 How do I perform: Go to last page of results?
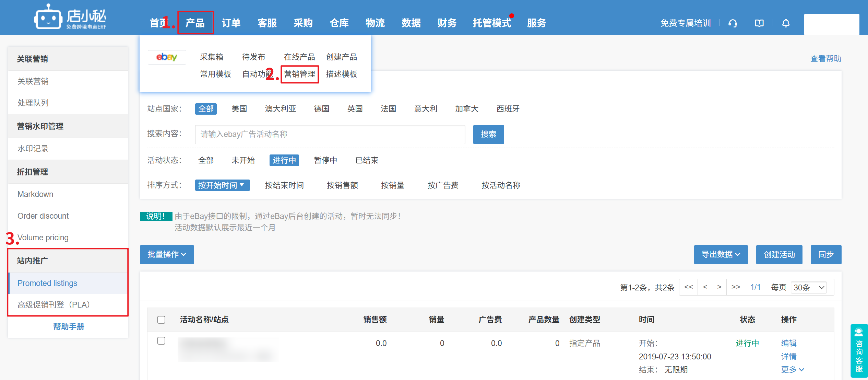pyautogui.click(x=736, y=287)
